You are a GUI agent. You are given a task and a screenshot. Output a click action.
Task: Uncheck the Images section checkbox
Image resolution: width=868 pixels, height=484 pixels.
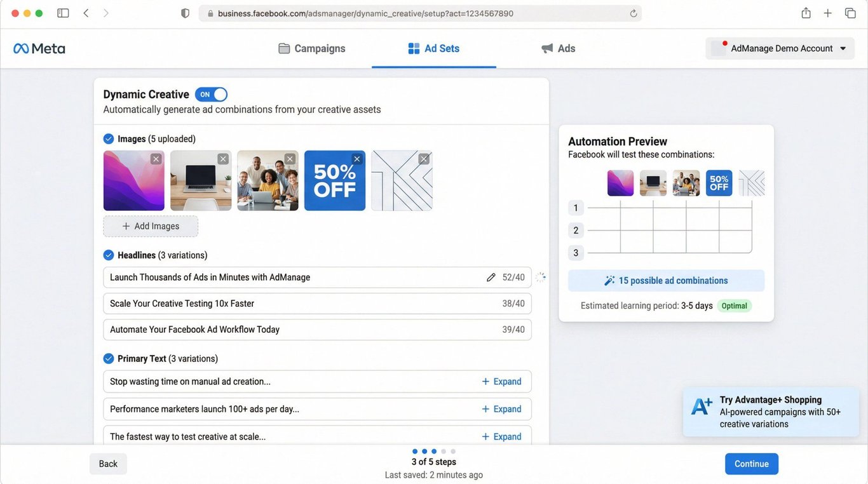[109, 138]
